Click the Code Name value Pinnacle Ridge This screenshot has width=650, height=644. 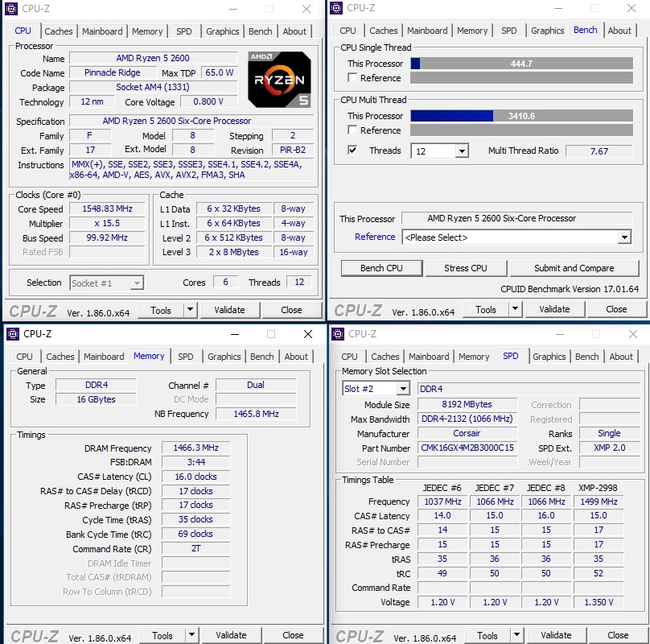click(113, 72)
